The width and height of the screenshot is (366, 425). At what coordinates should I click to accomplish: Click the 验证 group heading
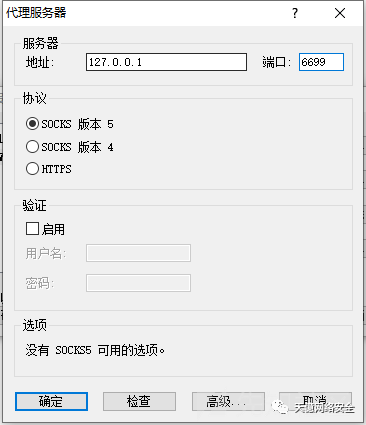pos(34,205)
